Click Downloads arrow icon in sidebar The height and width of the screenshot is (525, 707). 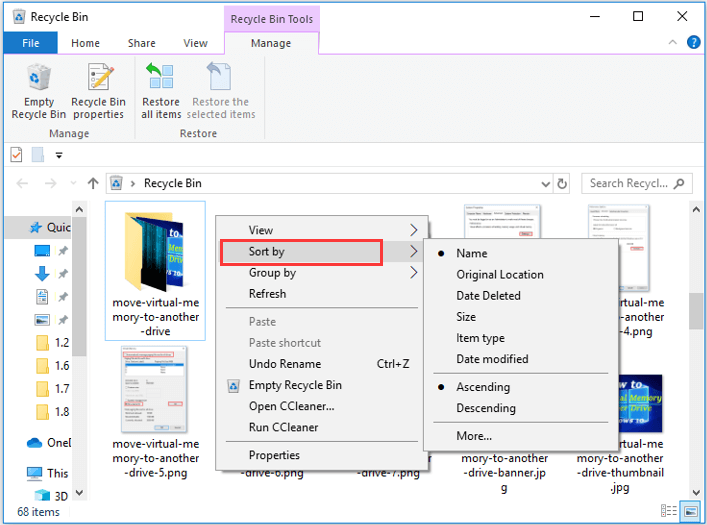pos(42,274)
